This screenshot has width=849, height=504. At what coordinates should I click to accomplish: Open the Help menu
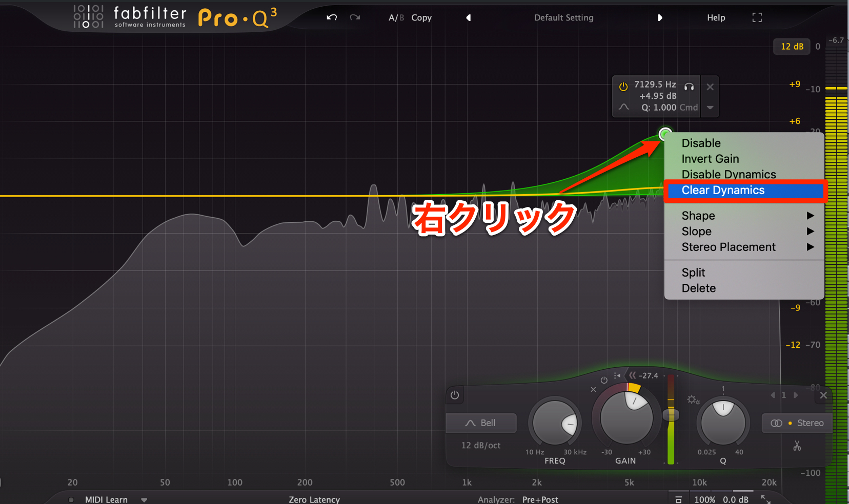tap(716, 17)
